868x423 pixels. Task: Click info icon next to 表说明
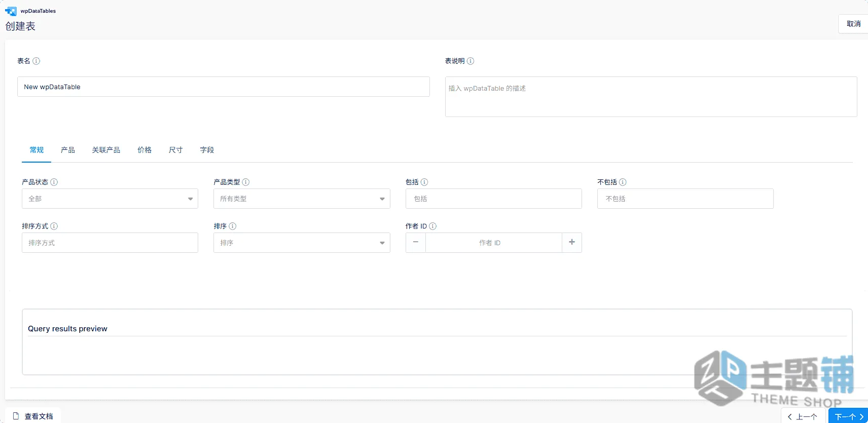pyautogui.click(x=471, y=61)
